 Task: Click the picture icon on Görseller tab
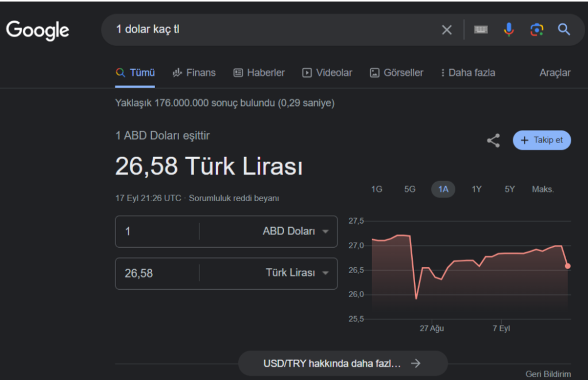374,73
